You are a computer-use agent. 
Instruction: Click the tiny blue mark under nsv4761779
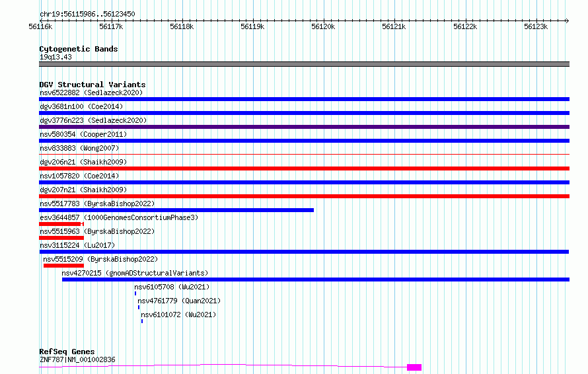pos(139,307)
